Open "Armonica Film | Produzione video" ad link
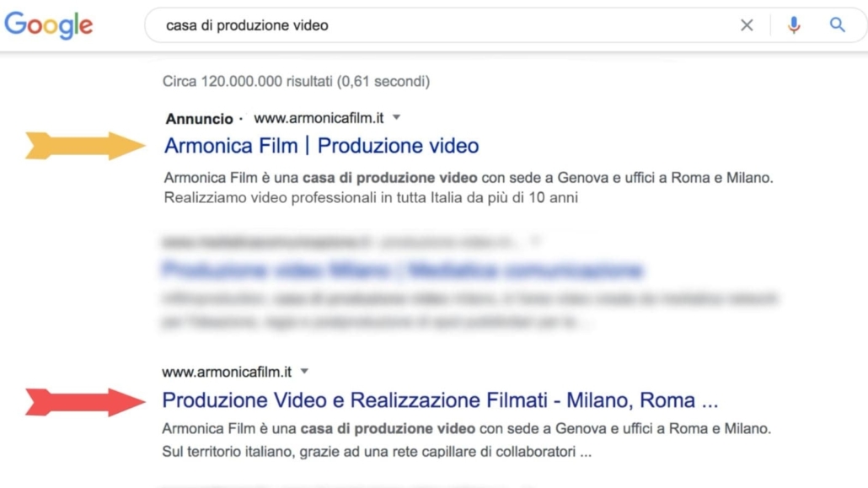The height and width of the screenshot is (488, 868). tap(322, 146)
